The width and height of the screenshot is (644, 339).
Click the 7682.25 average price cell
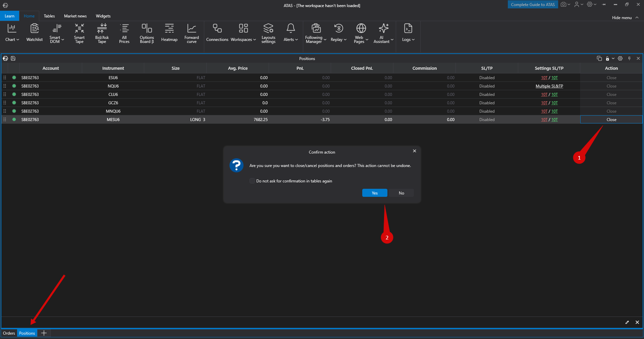(238, 119)
